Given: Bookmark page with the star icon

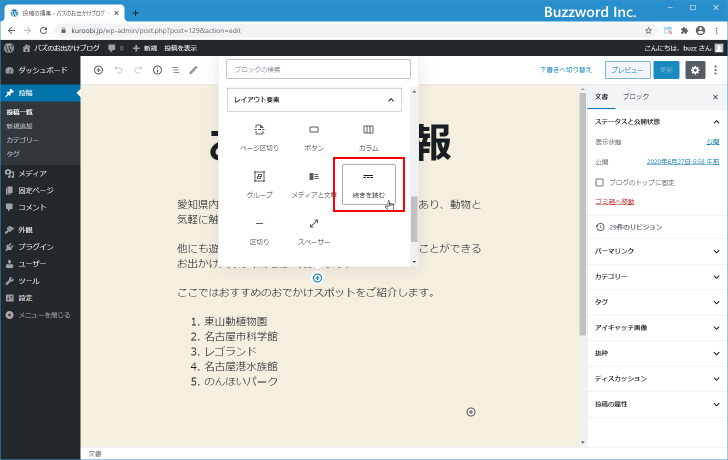Looking at the screenshot, I should pos(648,31).
